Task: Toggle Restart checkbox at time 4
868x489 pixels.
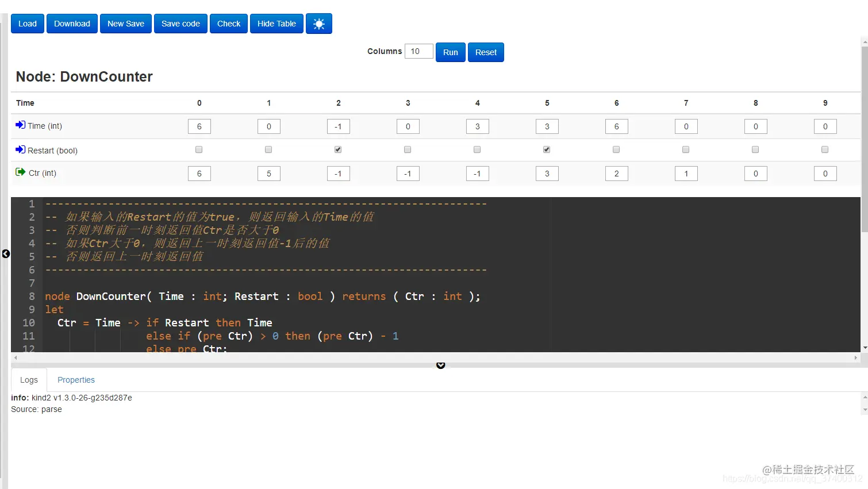Action: tap(477, 149)
